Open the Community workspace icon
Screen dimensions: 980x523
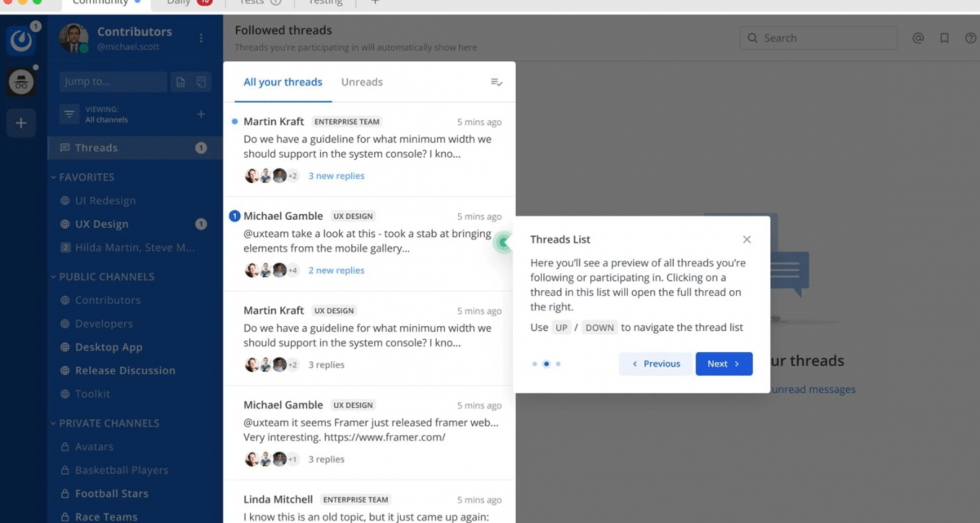(21, 40)
